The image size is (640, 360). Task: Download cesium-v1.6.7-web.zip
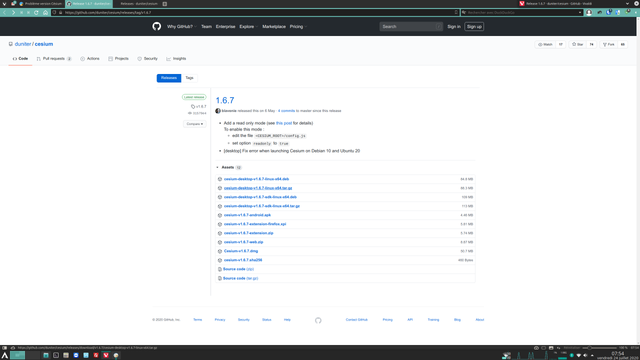243,242
